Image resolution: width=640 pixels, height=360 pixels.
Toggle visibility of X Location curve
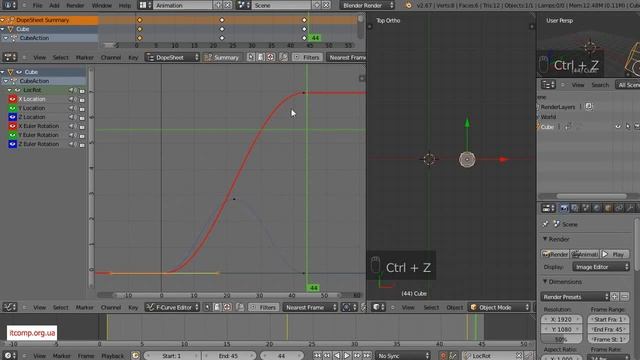click(12, 99)
